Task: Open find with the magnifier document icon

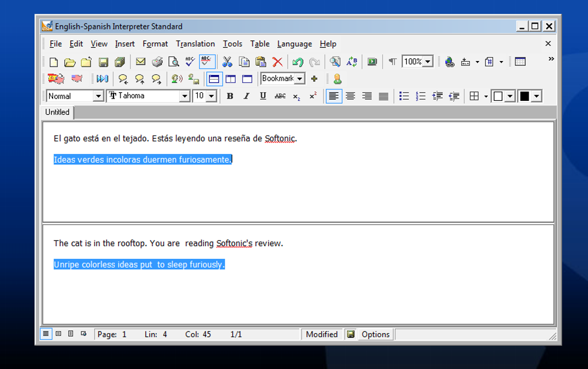Action: (x=335, y=62)
